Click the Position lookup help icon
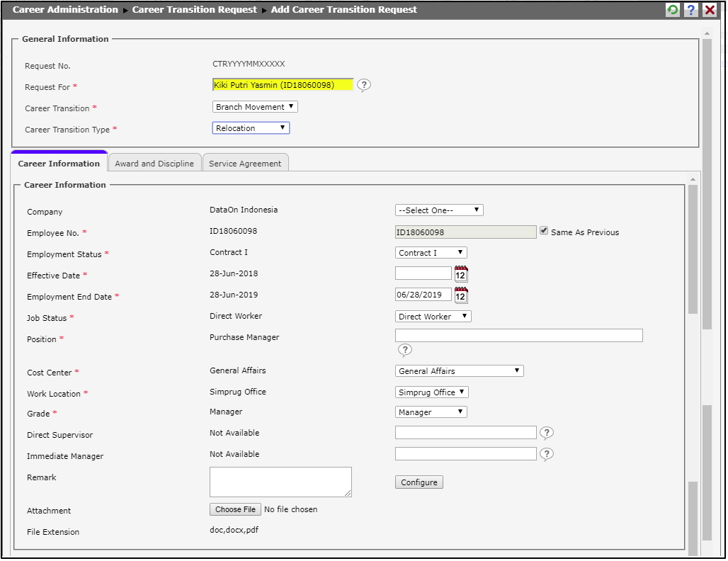 click(x=405, y=350)
